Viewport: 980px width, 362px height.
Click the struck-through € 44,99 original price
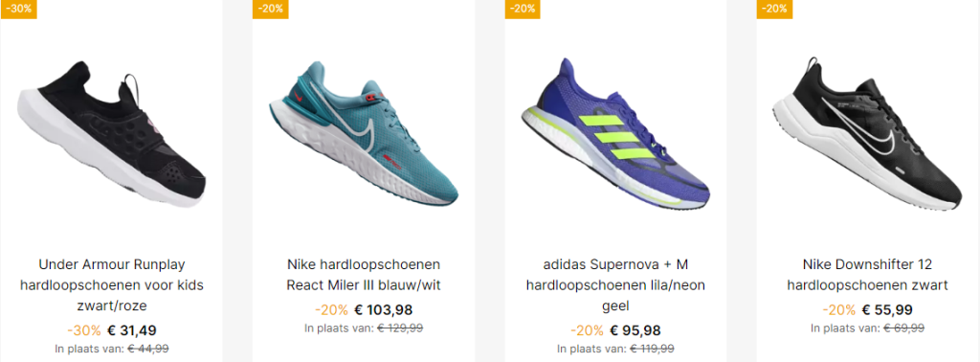(x=148, y=349)
